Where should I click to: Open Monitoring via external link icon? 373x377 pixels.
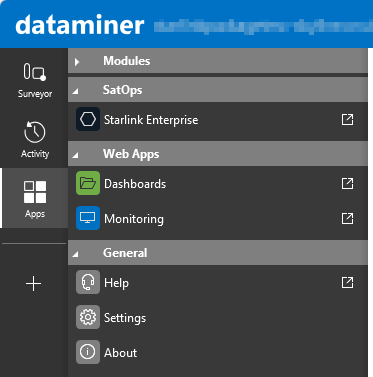(347, 219)
